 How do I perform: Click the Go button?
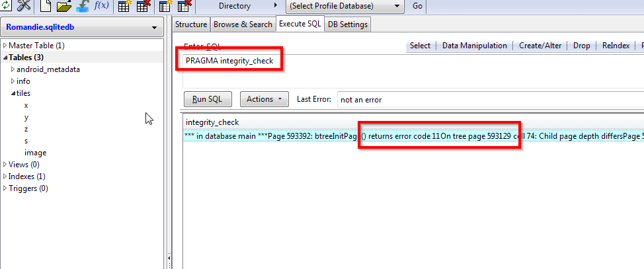pyautogui.click(x=417, y=6)
